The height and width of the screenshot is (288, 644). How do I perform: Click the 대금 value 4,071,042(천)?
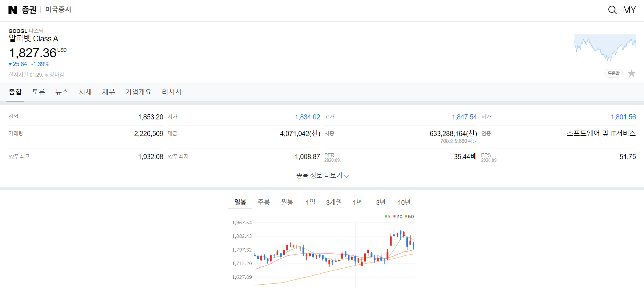[x=300, y=134]
